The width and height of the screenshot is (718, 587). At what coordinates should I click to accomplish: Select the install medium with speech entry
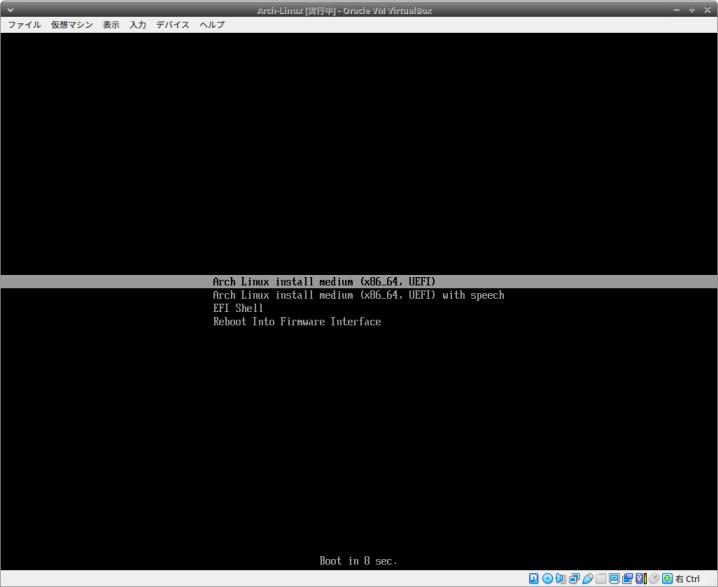tap(359, 295)
